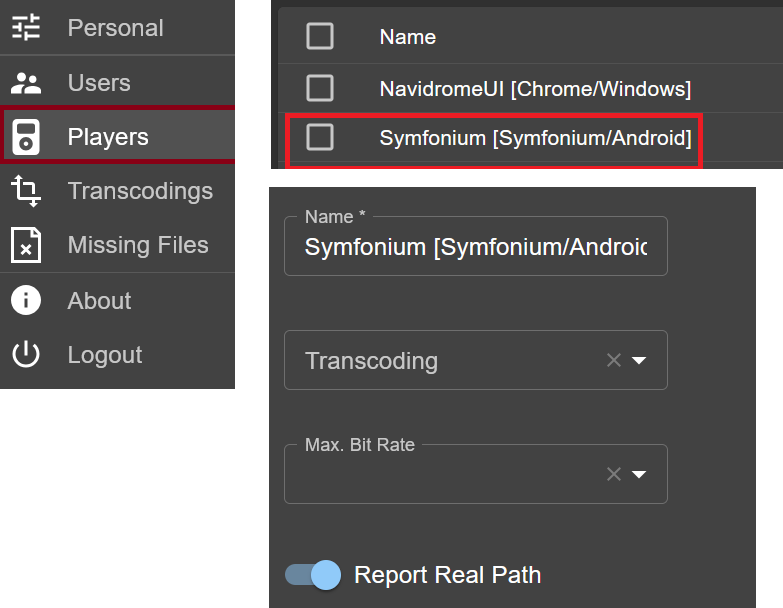Click the About info icon
Viewport: 783px width, 608px height.
pyautogui.click(x=26, y=300)
